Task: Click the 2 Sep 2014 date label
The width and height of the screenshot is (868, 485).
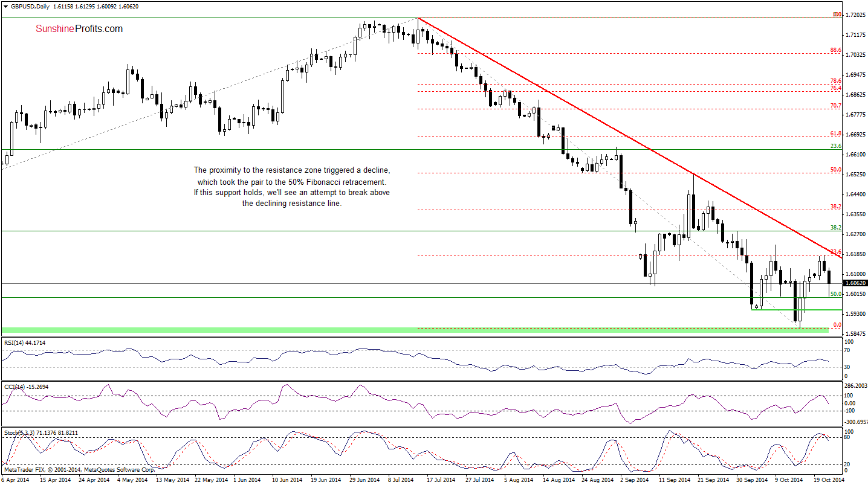Action: (635, 480)
